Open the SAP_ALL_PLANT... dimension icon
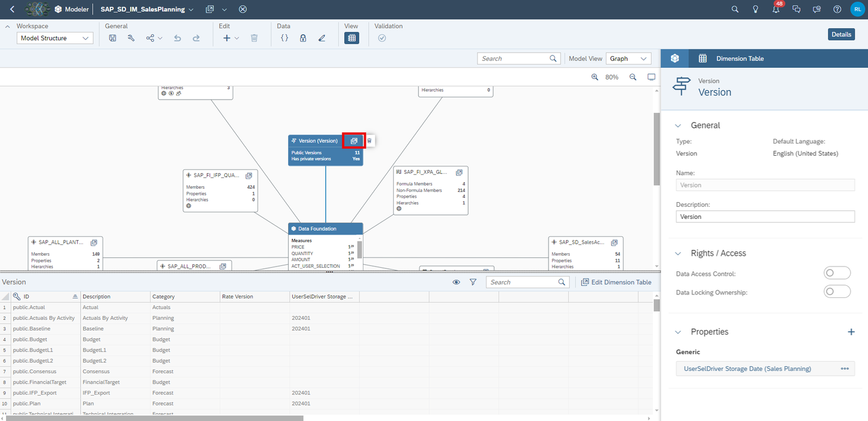The height and width of the screenshot is (421, 868). click(x=93, y=242)
